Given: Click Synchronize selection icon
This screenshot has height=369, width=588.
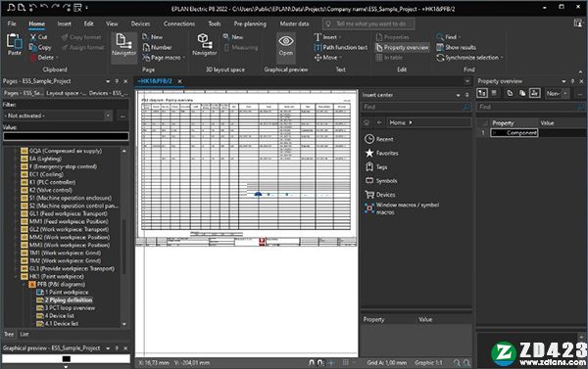Looking at the screenshot, I should click(x=440, y=58).
